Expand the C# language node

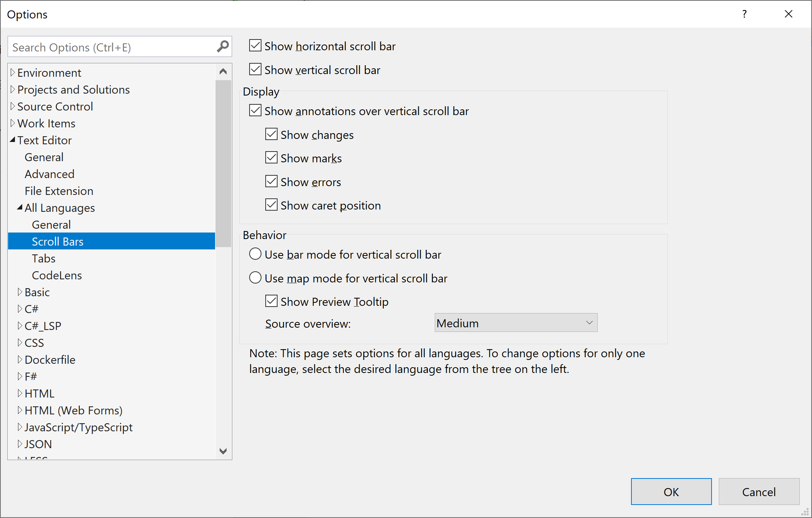pos(20,309)
